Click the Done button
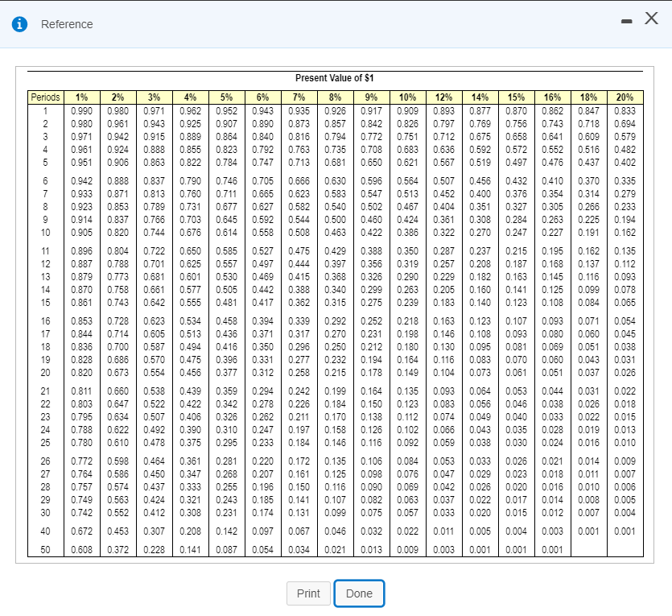 click(x=359, y=593)
